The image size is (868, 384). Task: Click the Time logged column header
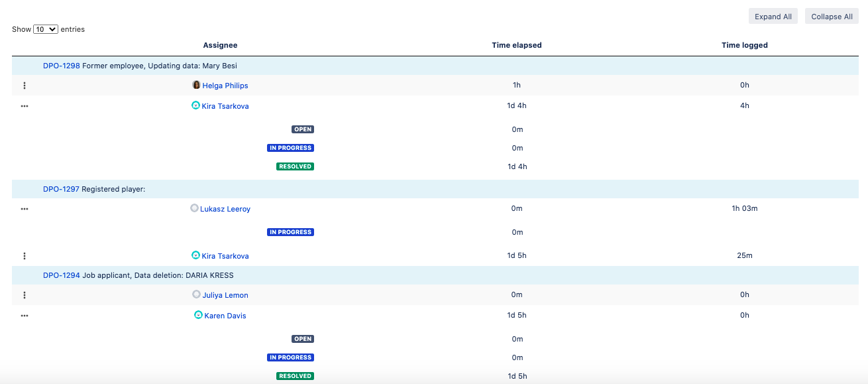coord(745,45)
